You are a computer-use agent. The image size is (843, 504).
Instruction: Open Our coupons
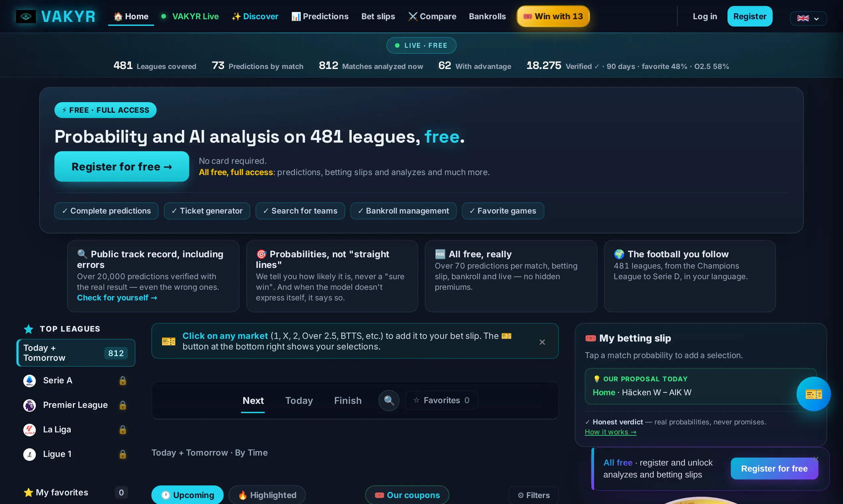point(407,495)
